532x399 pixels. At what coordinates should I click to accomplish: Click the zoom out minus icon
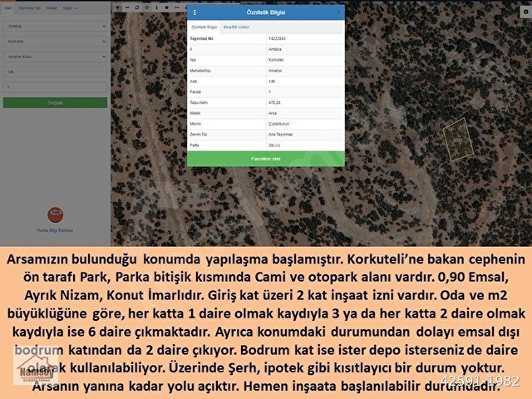(x=127, y=7)
